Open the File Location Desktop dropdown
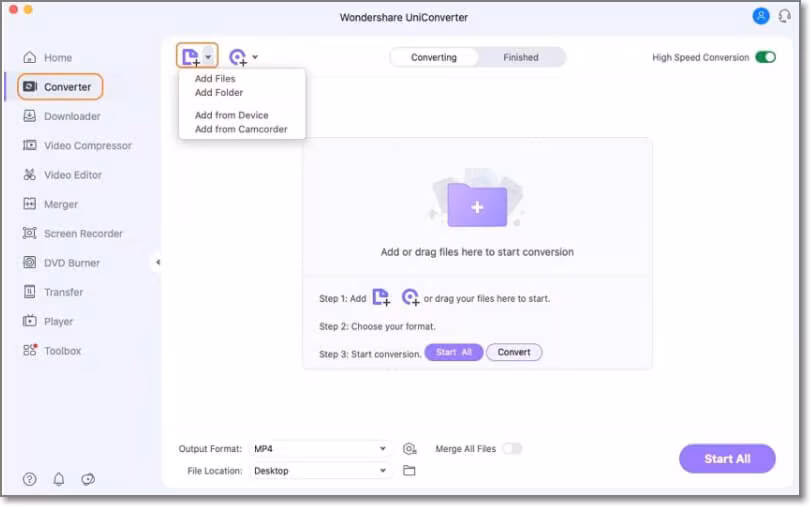The width and height of the screenshot is (810, 506). coord(320,470)
